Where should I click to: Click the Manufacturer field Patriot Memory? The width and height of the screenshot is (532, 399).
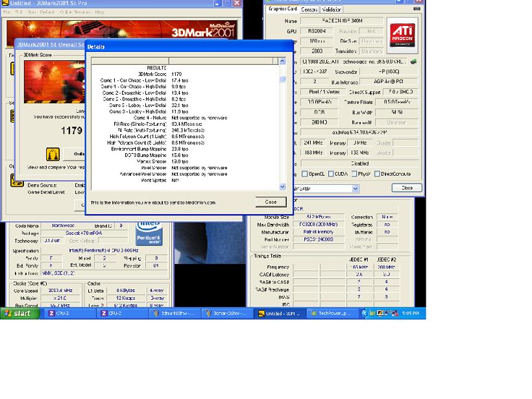tap(319, 232)
